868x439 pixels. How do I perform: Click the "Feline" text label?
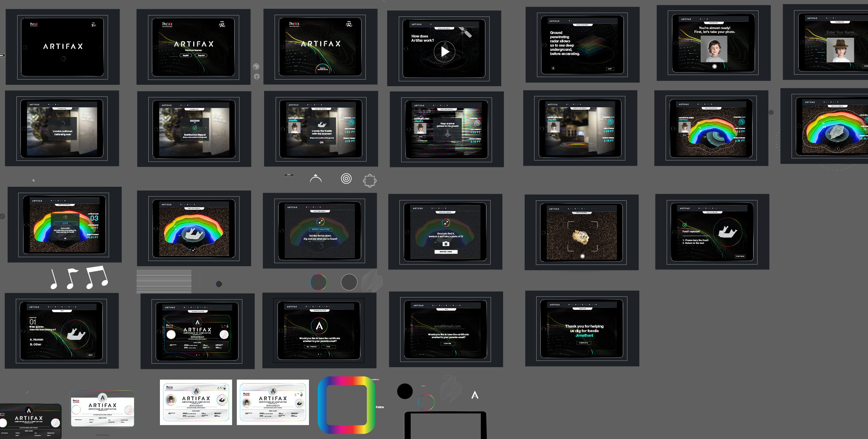tap(380, 407)
